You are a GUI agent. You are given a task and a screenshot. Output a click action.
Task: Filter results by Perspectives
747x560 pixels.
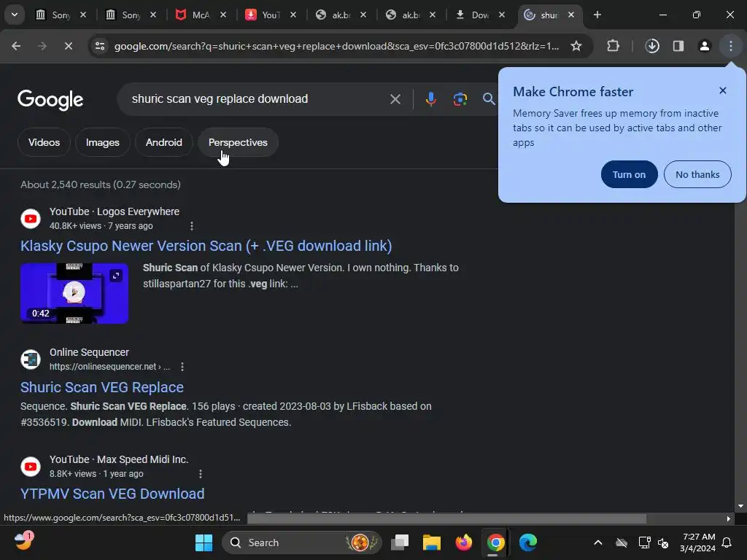238,142
